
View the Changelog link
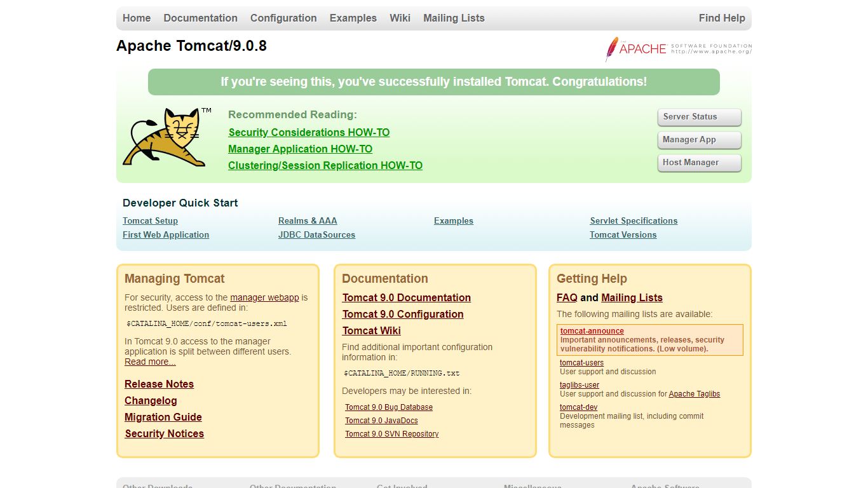(151, 400)
